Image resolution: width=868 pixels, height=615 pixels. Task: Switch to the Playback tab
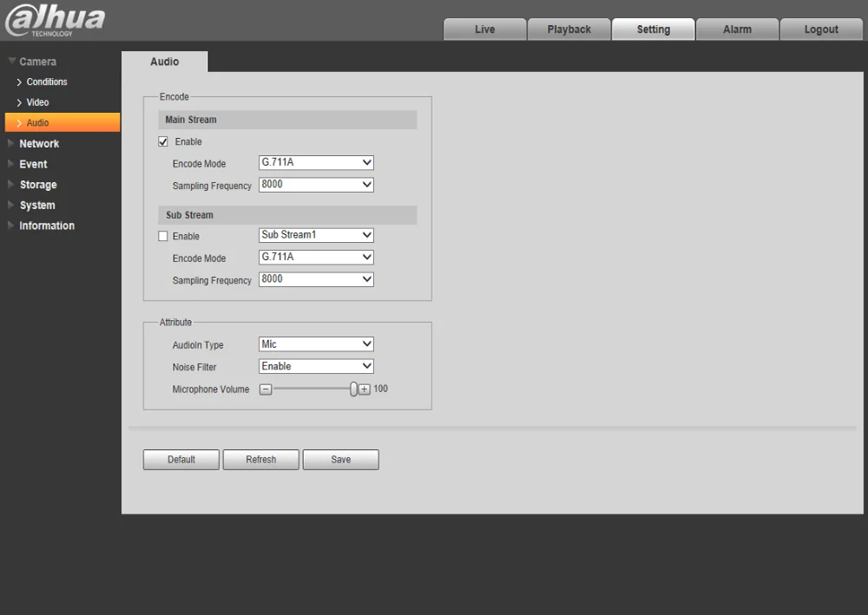569,29
